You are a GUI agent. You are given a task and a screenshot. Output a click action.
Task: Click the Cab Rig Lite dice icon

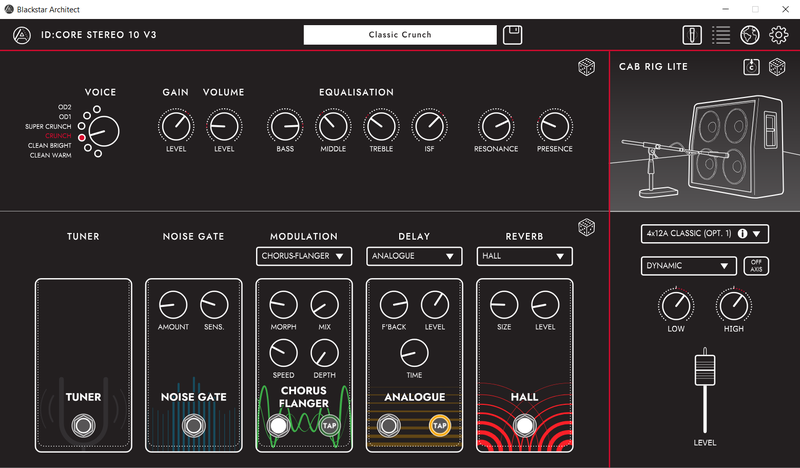(776, 67)
